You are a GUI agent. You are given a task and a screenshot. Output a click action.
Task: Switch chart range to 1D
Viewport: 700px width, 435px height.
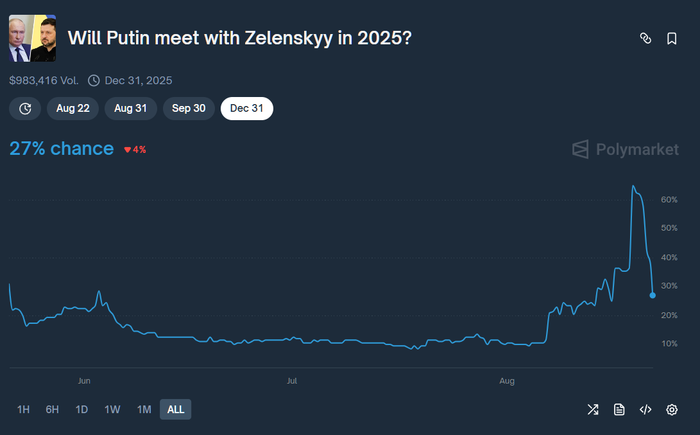tap(82, 409)
